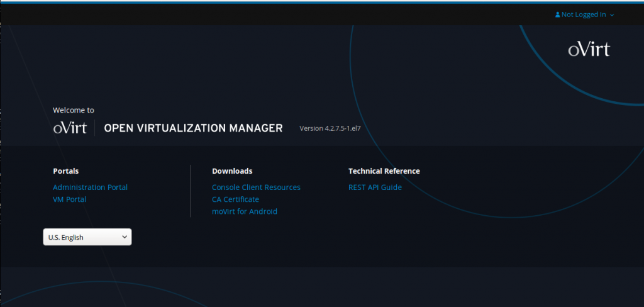Open Console Client Resources download link

tap(257, 187)
